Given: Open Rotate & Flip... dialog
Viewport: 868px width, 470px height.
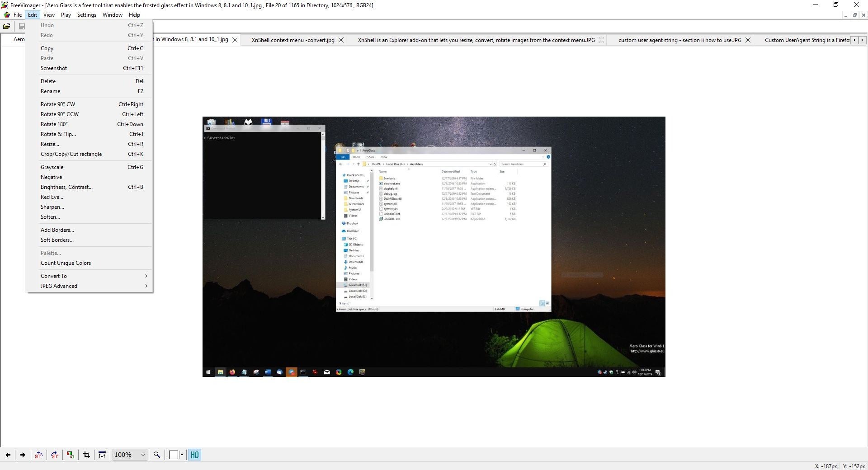Looking at the screenshot, I should [90, 134].
